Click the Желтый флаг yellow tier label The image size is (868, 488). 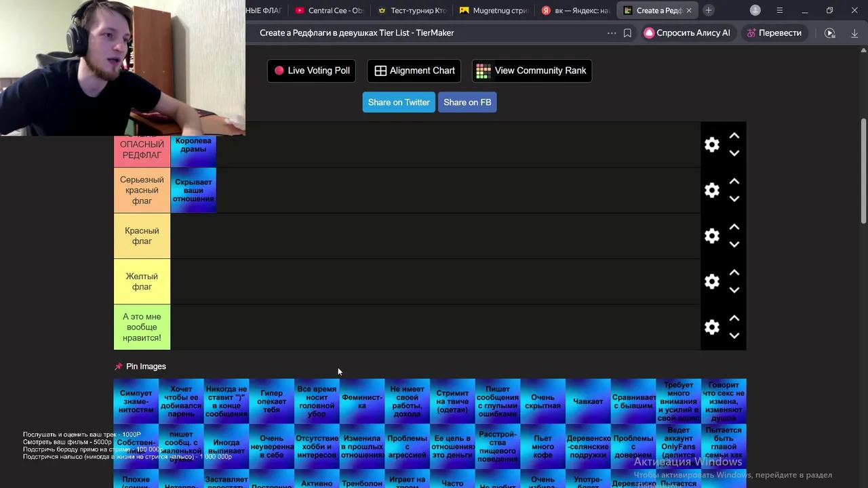pyautogui.click(x=142, y=281)
